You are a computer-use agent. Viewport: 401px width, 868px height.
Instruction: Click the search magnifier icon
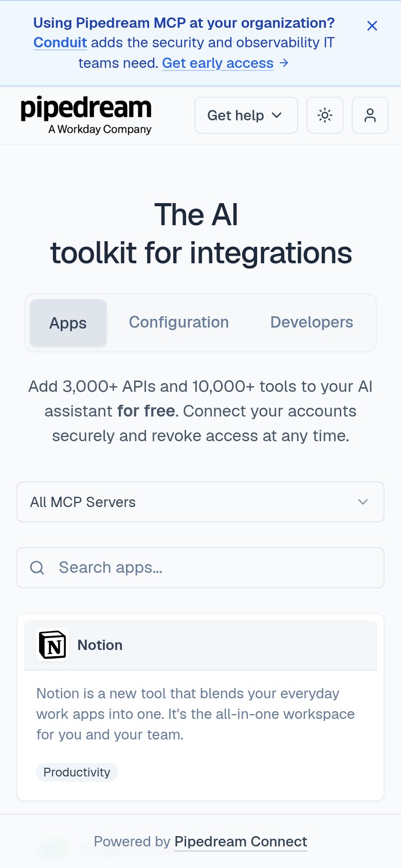[x=37, y=568]
